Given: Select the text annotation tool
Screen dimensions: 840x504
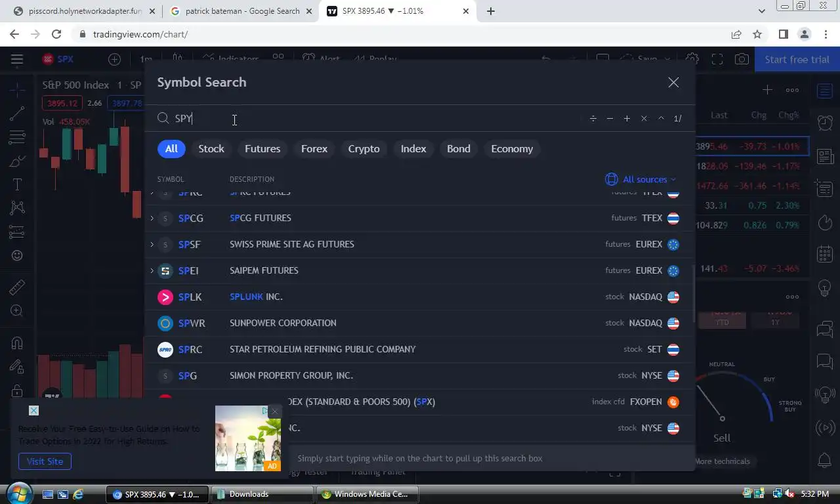Looking at the screenshot, I should coord(17,184).
